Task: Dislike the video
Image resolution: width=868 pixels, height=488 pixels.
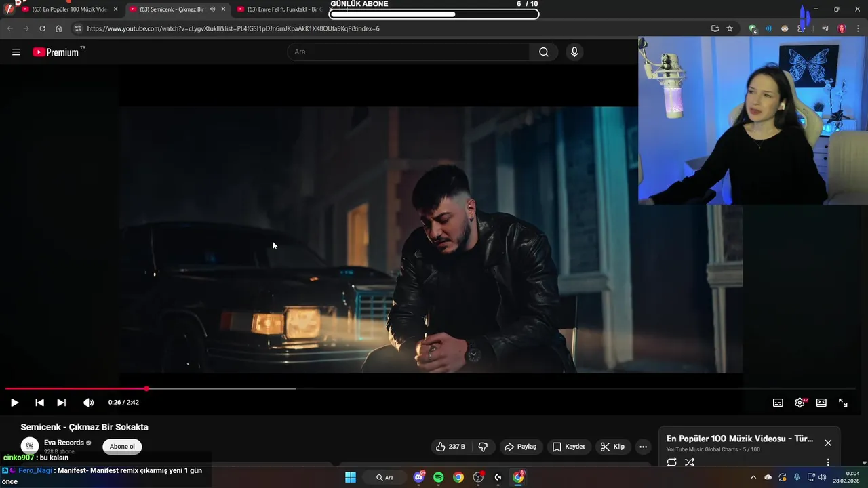Action: (483, 447)
